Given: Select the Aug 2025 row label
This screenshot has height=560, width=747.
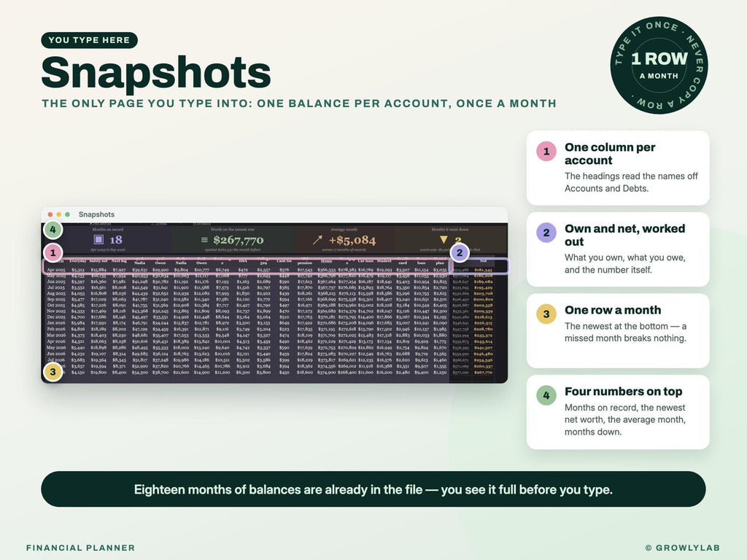Looking at the screenshot, I should click(56, 293).
